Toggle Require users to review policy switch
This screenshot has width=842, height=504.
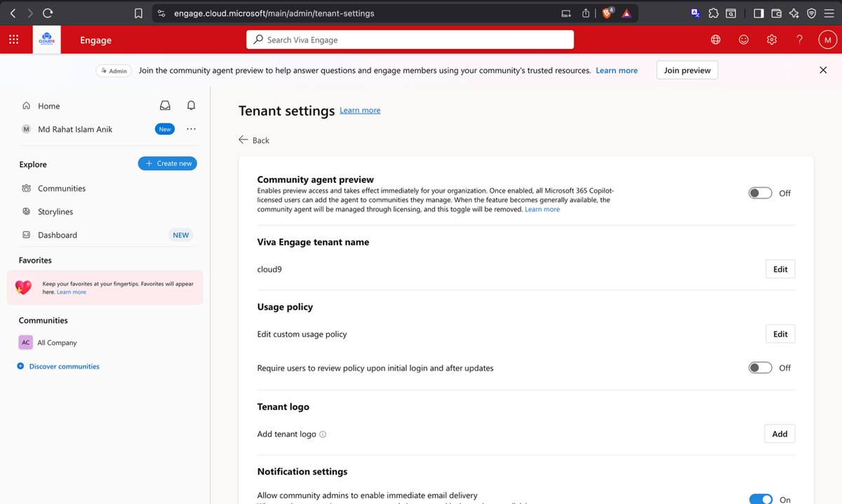[x=760, y=367]
